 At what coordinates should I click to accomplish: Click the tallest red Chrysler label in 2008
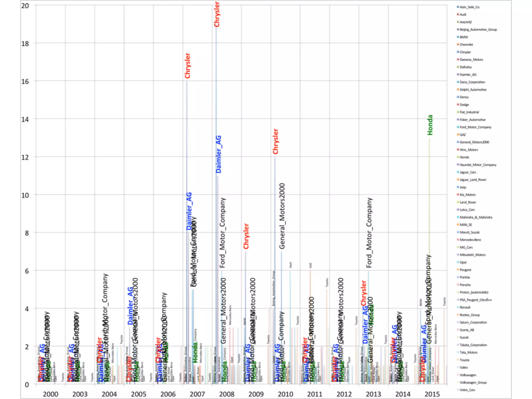pyautogui.click(x=217, y=14)
